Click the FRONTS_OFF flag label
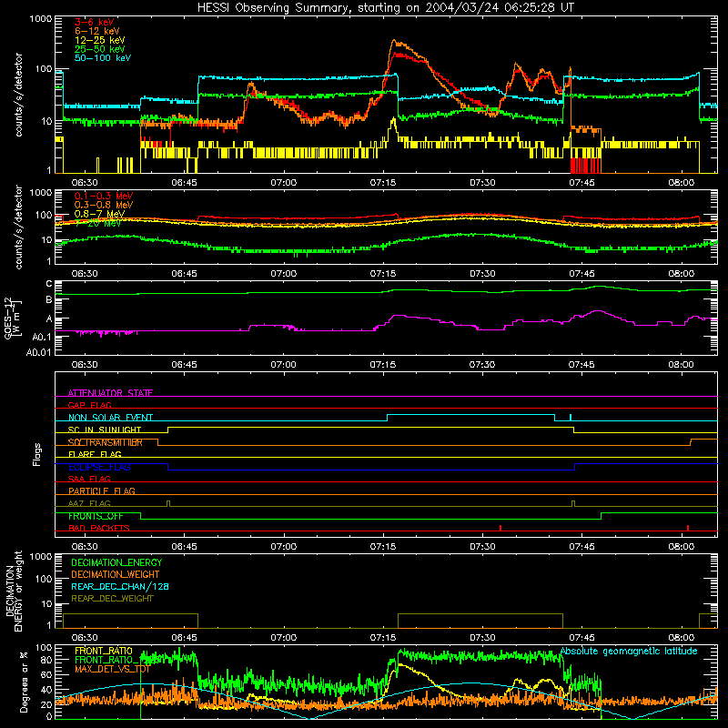The width and height of the screenshot is (728, 728). pyautogui.click(x=96, y=516)
